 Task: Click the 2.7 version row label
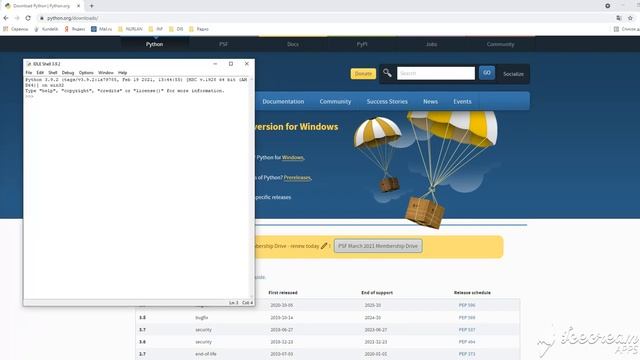(142, 354)
